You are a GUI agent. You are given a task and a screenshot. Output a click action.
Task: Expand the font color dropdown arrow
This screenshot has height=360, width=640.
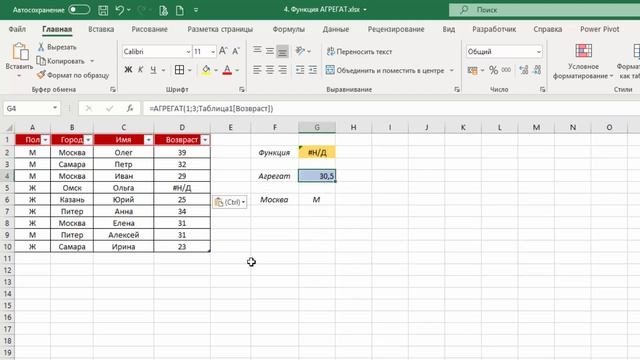[x=237, y=70]
